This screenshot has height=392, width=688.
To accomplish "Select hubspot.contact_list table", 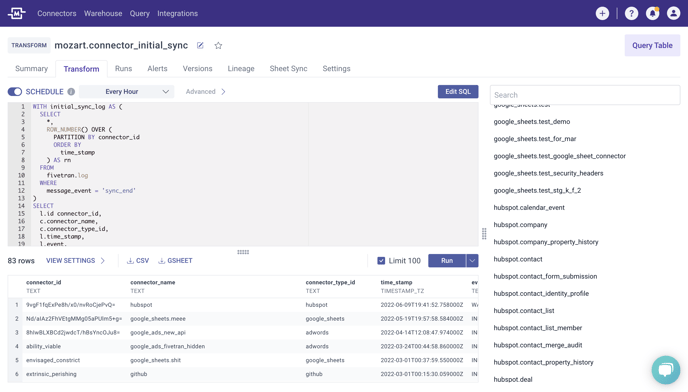I will (x=523, y=310).
